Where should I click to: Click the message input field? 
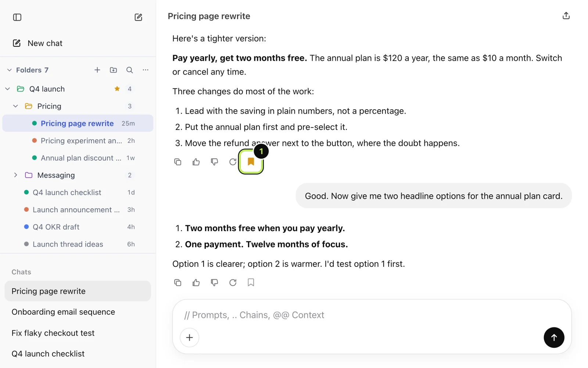(372, 315)
